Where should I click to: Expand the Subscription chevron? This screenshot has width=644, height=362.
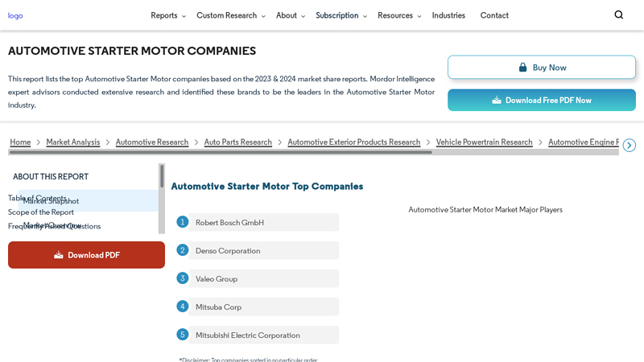[365, 16]
